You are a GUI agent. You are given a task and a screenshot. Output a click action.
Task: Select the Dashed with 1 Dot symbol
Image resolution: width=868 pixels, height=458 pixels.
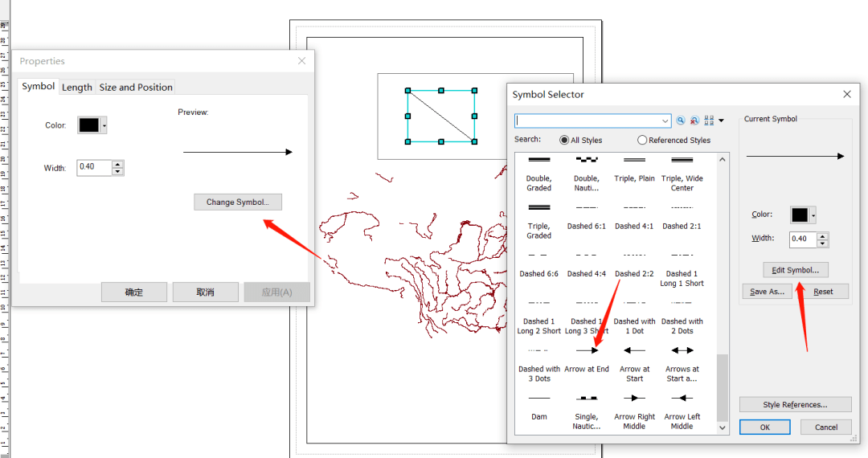(634, 317)
